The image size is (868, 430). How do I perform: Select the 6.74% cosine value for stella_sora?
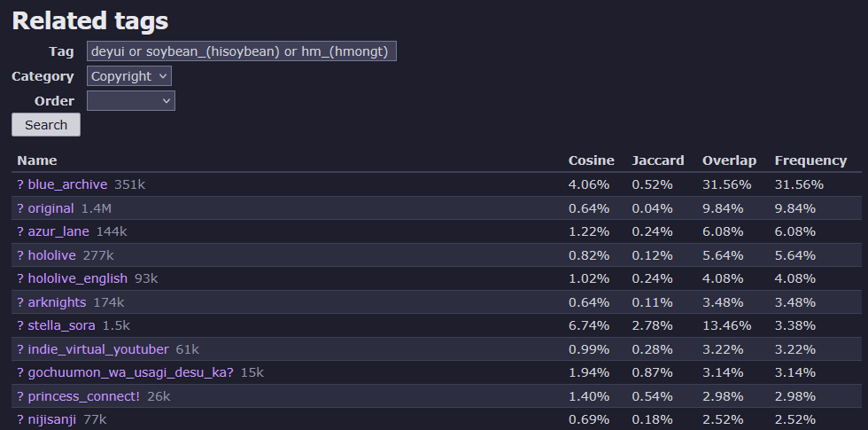click(x=589, y=326)
